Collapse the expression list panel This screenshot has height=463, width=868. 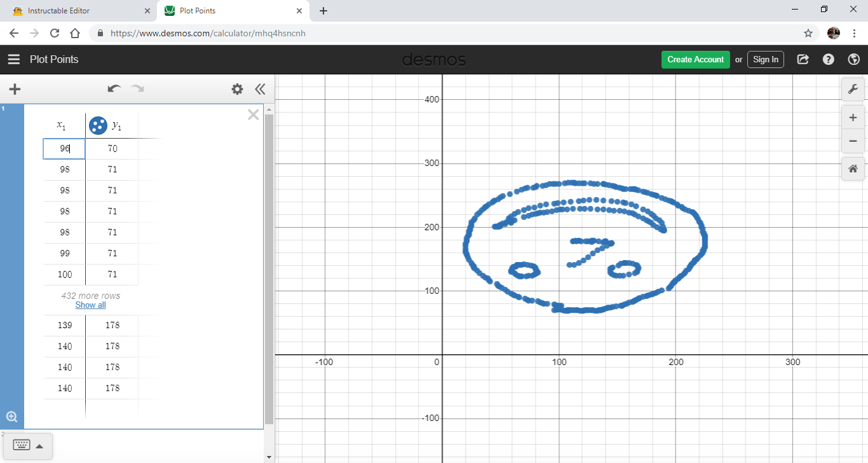[260, 89]
